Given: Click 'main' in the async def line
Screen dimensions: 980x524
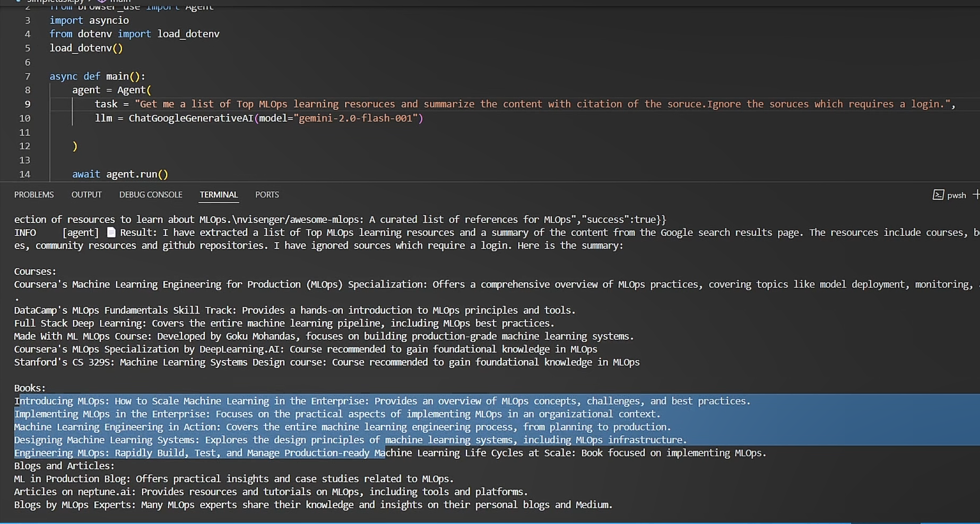Looking at the screenshot, I should click(x=117, y=76).
